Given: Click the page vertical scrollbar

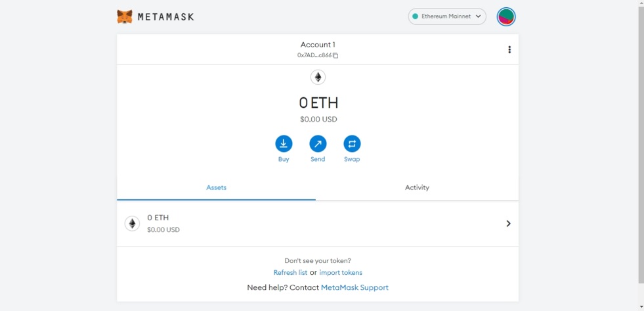Looking at the screenshot, I should tap(641, 144).
